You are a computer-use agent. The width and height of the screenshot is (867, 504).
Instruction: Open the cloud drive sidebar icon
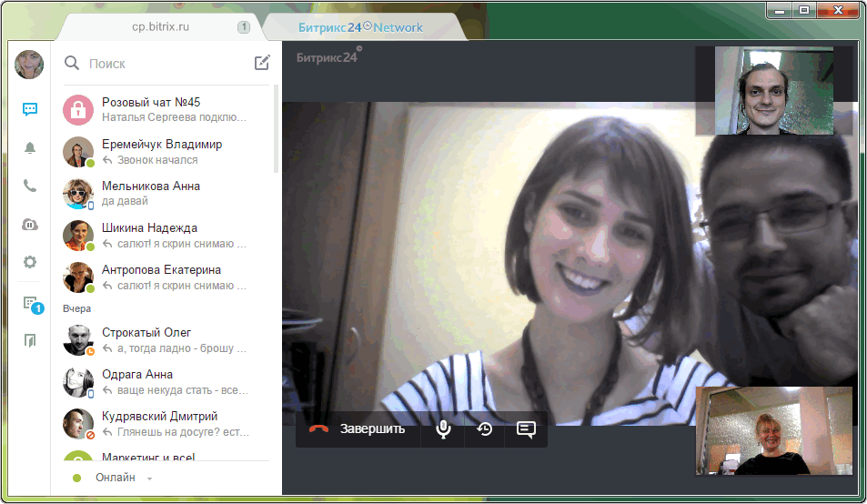(x=30, y=225)
